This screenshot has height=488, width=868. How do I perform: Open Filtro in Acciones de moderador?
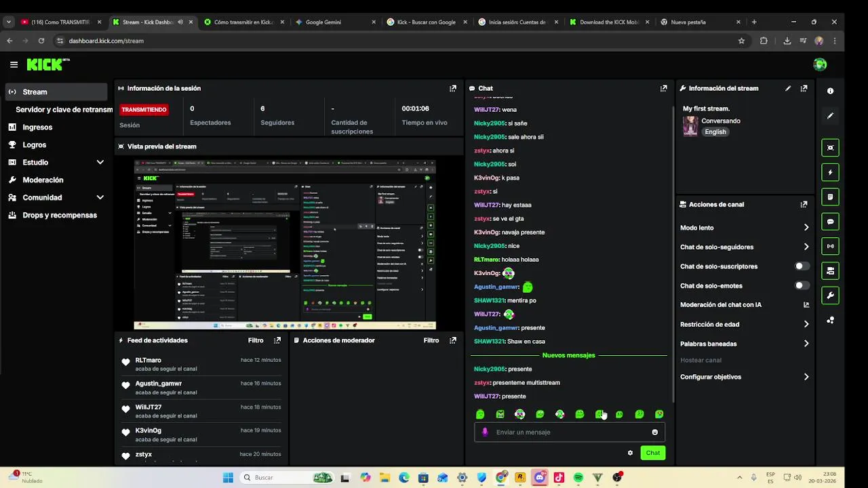431,340
